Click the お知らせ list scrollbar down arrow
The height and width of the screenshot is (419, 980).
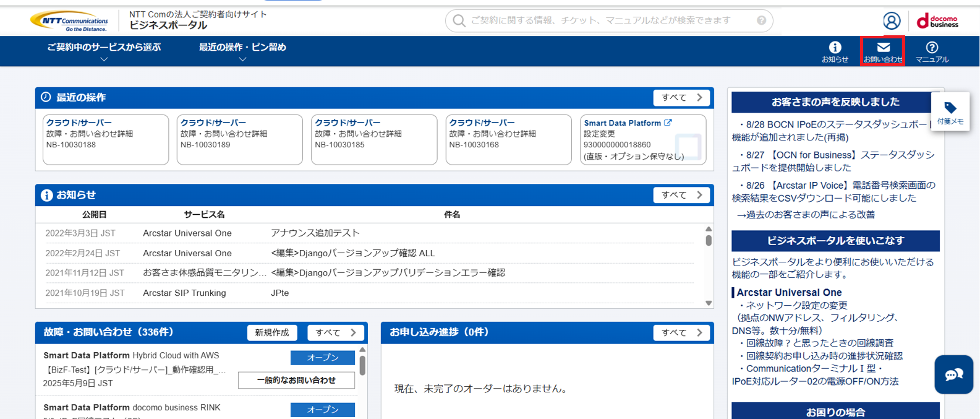(x=709, y=303)
